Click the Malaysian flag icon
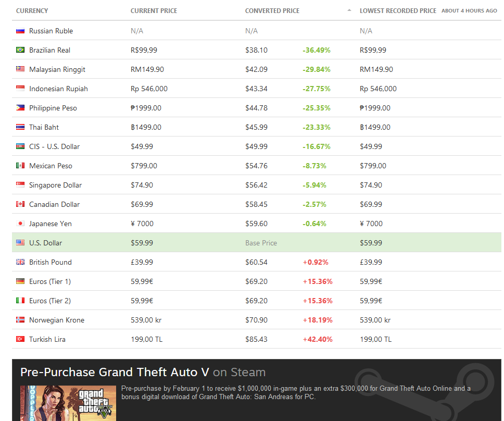Viewport: 504px width, 421px height. 20,69
